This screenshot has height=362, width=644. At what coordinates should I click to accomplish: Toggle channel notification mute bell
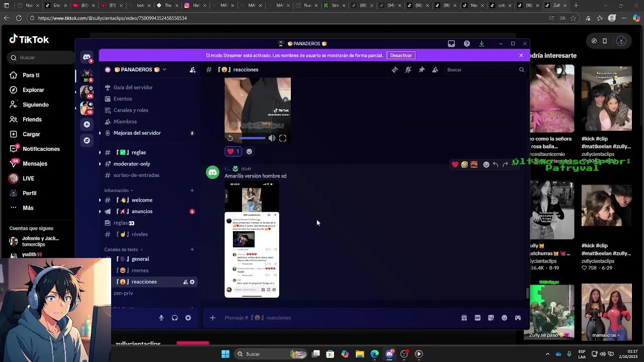[408, 70]
